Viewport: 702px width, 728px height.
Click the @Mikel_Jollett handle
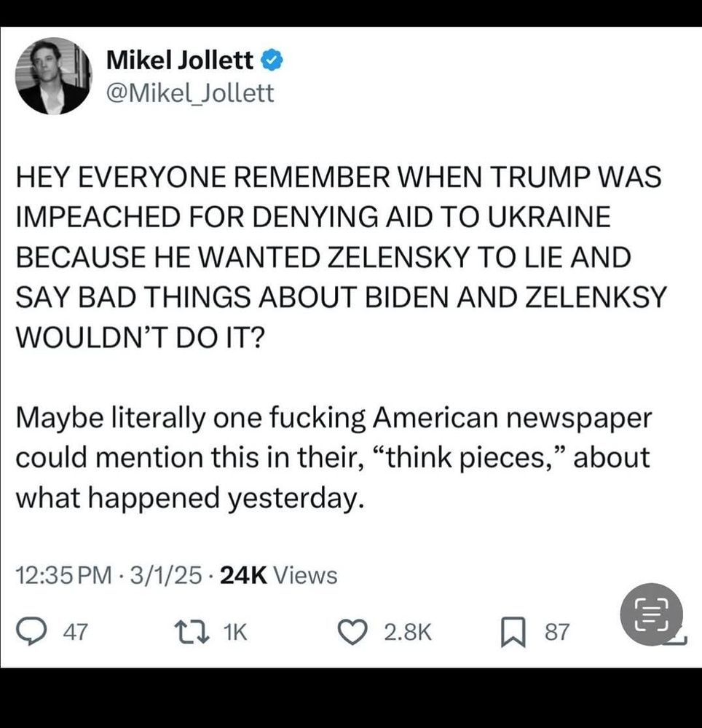pos(190,93)
